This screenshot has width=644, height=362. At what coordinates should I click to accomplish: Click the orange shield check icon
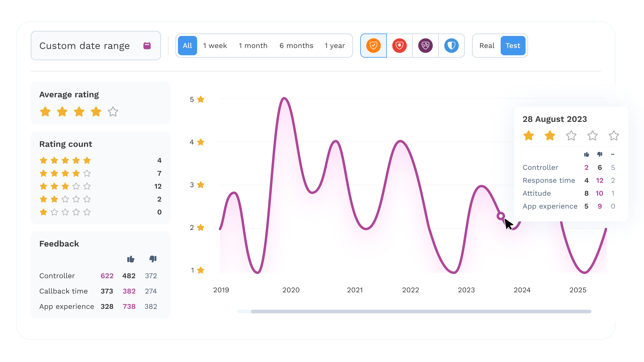[x=373, y=46]
